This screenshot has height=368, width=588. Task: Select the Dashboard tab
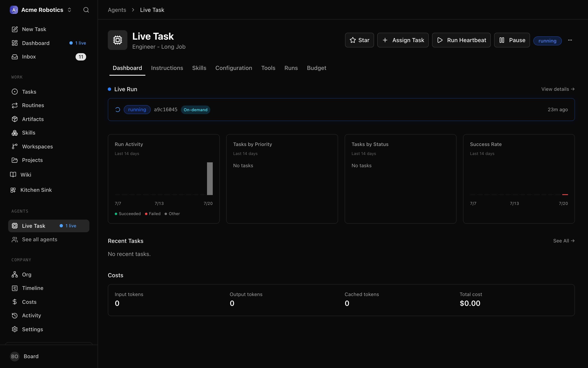click(x=127, y=68)
